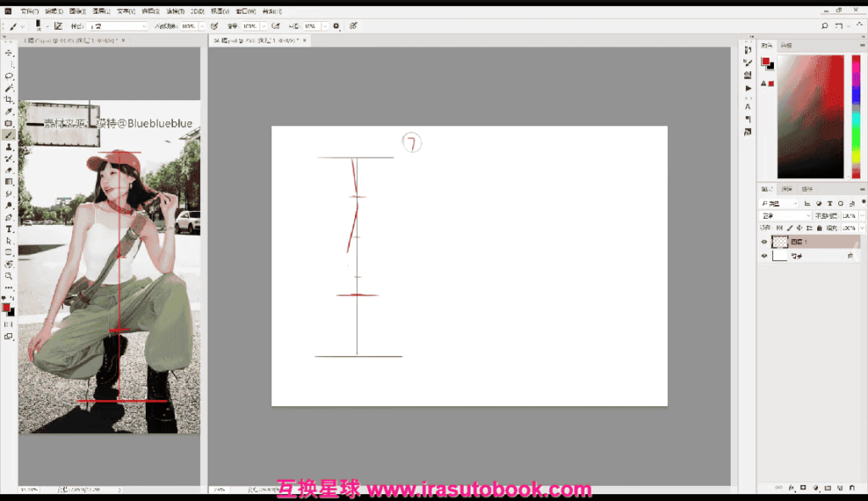Select the Zoom tool
This screenshot has width=868, height=501.
8,276
